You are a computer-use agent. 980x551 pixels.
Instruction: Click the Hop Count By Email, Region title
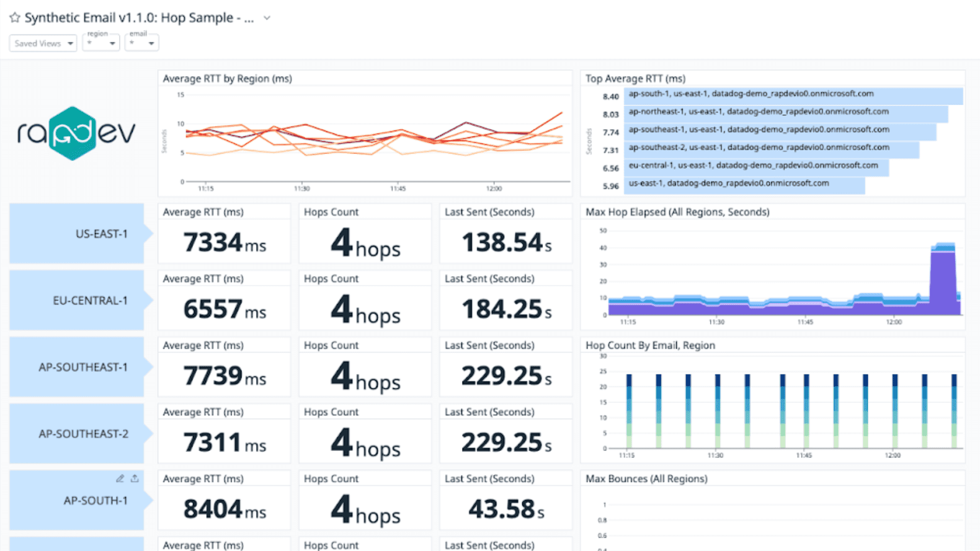pos(650,345)
